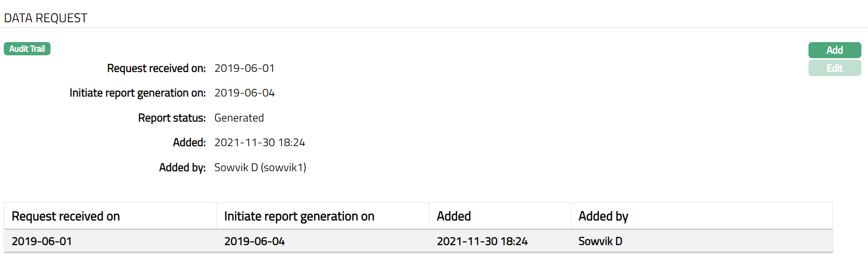The image size is (868, 261).
Task: Click the 'Initiate report generation on:' detail label
Action: click(137, 93)
